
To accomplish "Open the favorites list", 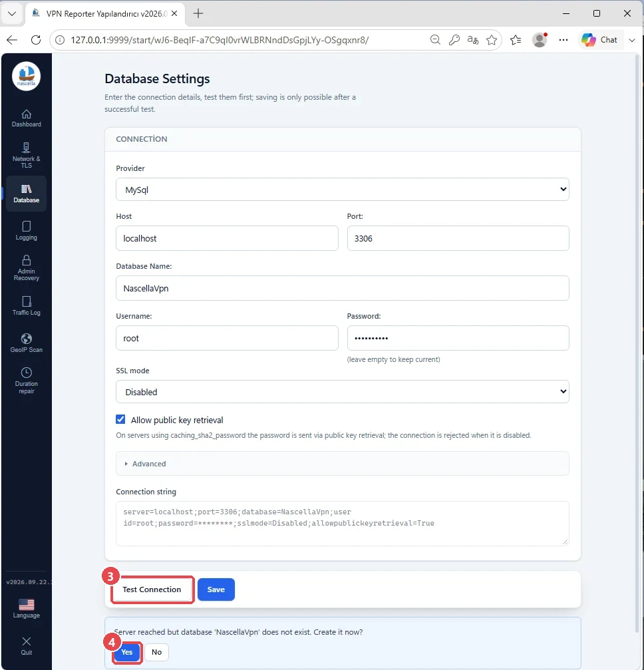I will (x=516, y=40).
